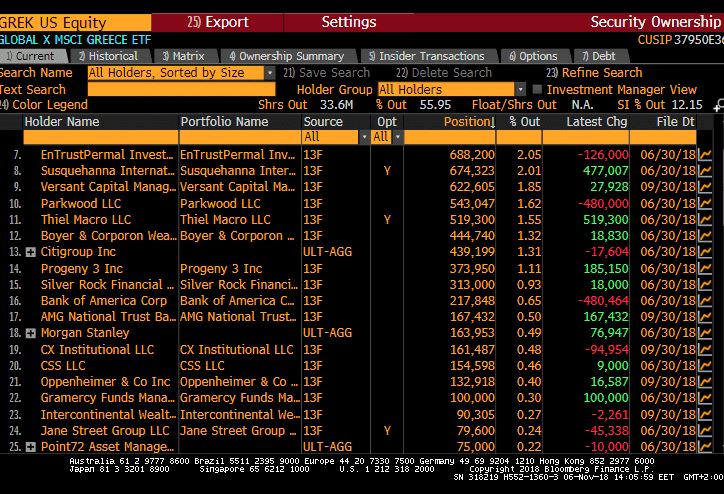Open chart icon for EnTrustPermal Invest row

[705, 155]
